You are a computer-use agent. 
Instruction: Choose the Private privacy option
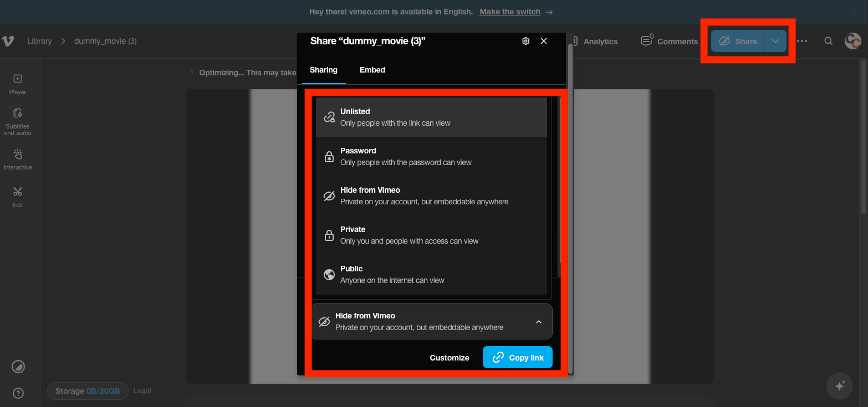(431, 235)
